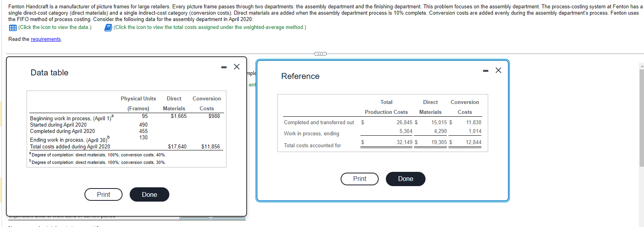644x227 pixels.
Task: Select the '4,290' direct materials value
Action: pos(440,131)
